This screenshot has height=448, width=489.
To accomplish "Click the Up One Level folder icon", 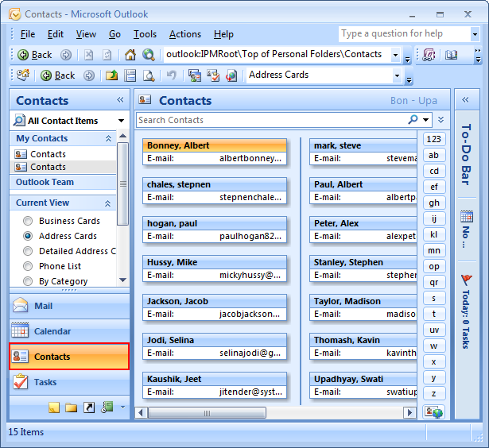I will [x=111, y=75].
